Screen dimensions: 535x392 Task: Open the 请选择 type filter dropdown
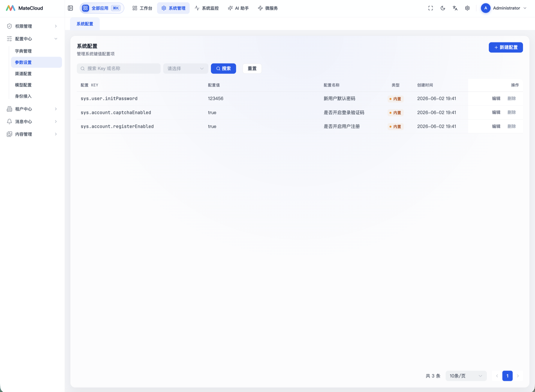point(186,69)
